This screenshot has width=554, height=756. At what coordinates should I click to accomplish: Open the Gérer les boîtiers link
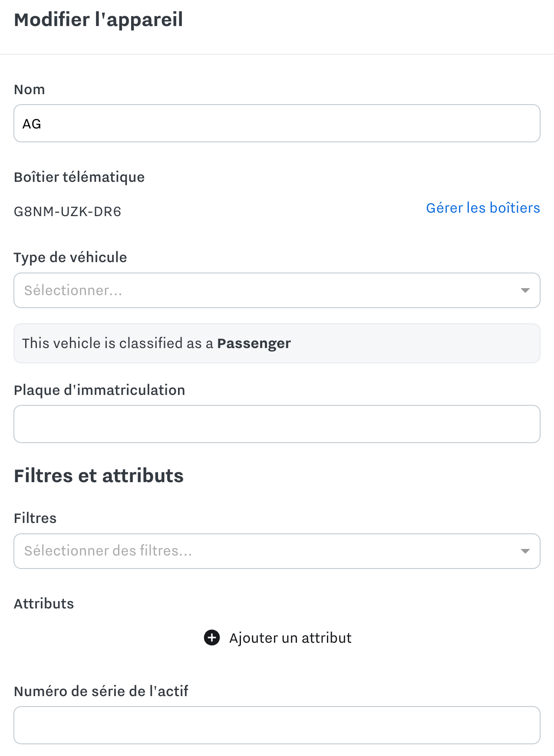(x=483, y=208)
